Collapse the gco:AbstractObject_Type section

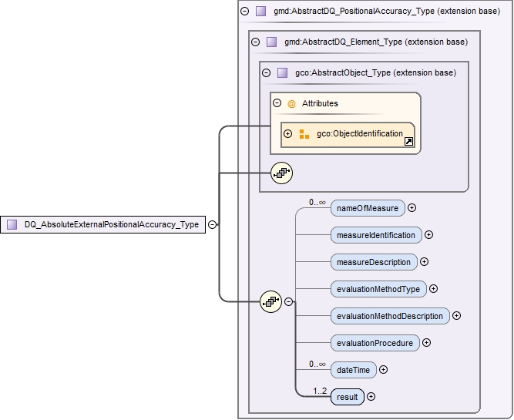266,73
